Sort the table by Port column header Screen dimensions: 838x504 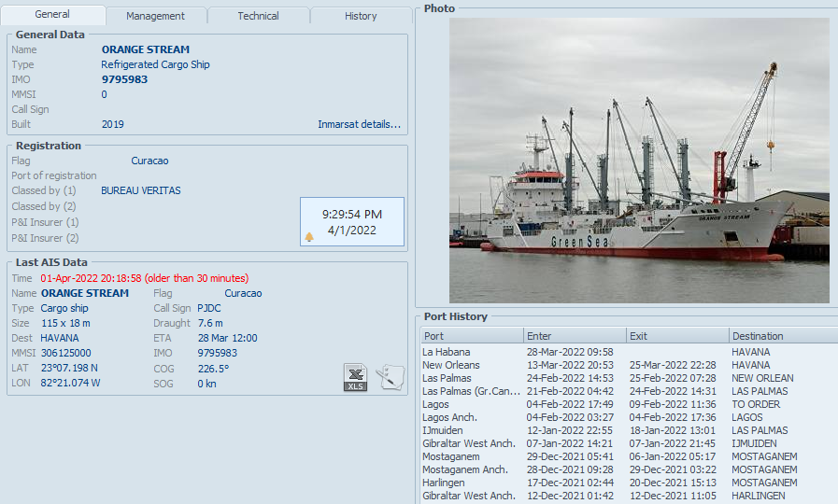[x=472, y=336]
